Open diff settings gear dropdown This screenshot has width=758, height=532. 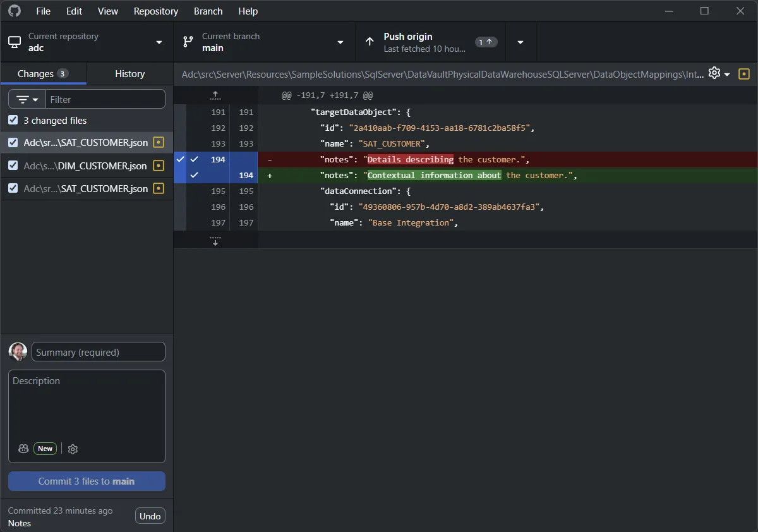tap(719, 73)
